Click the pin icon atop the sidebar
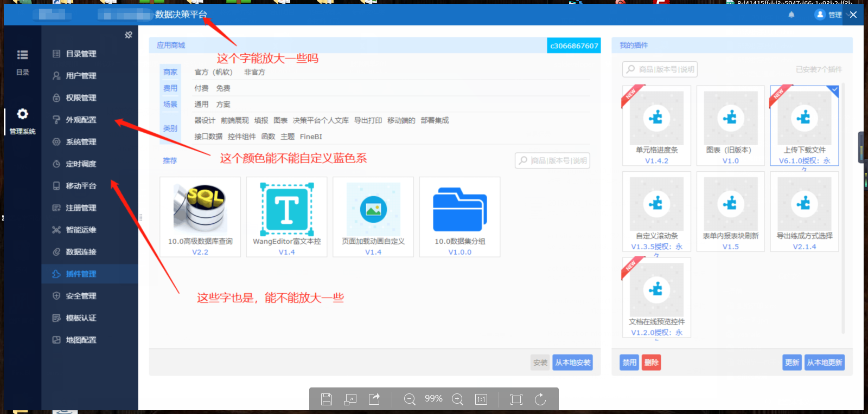868x414 pixels. click(129, 35)
